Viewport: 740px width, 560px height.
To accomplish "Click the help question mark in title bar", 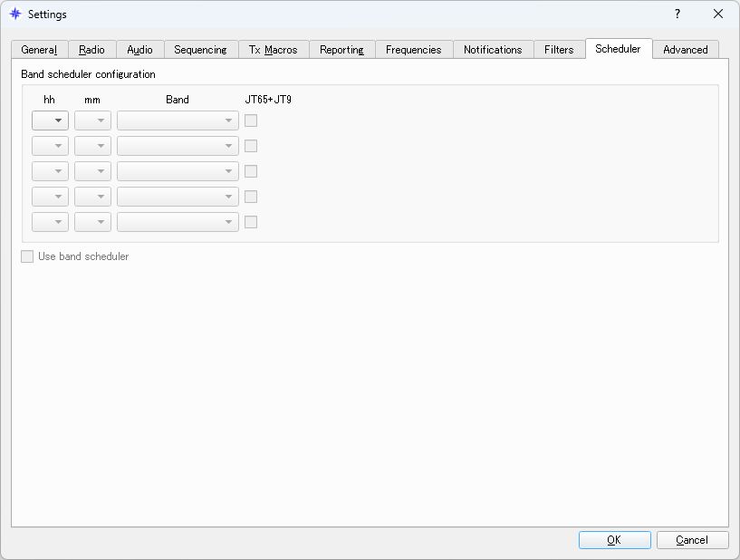I will pyautogui.click(x=676, y=14).
